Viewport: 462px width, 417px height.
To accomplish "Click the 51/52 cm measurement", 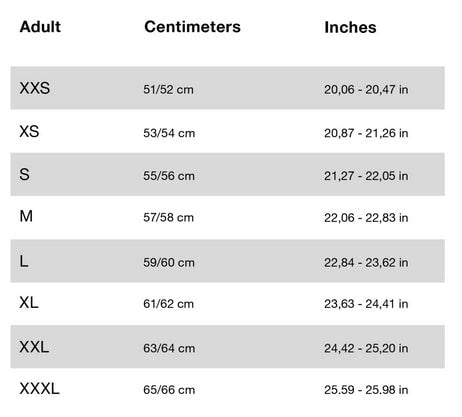I will [x=168, y=90].
